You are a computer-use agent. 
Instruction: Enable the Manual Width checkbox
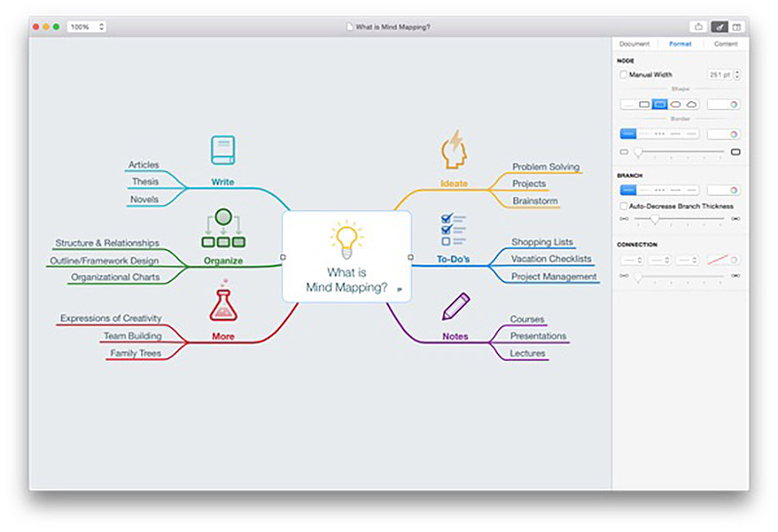pos(623,75)
